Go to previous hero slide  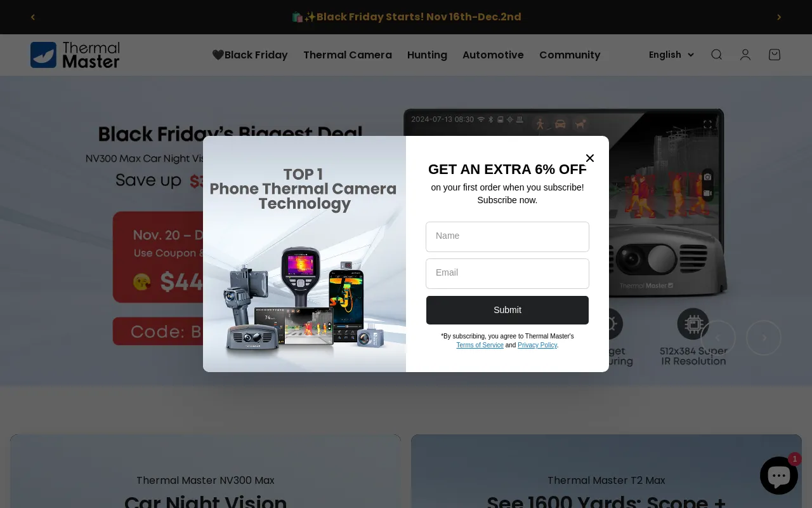pyautogui.click(x=718, y=338)
